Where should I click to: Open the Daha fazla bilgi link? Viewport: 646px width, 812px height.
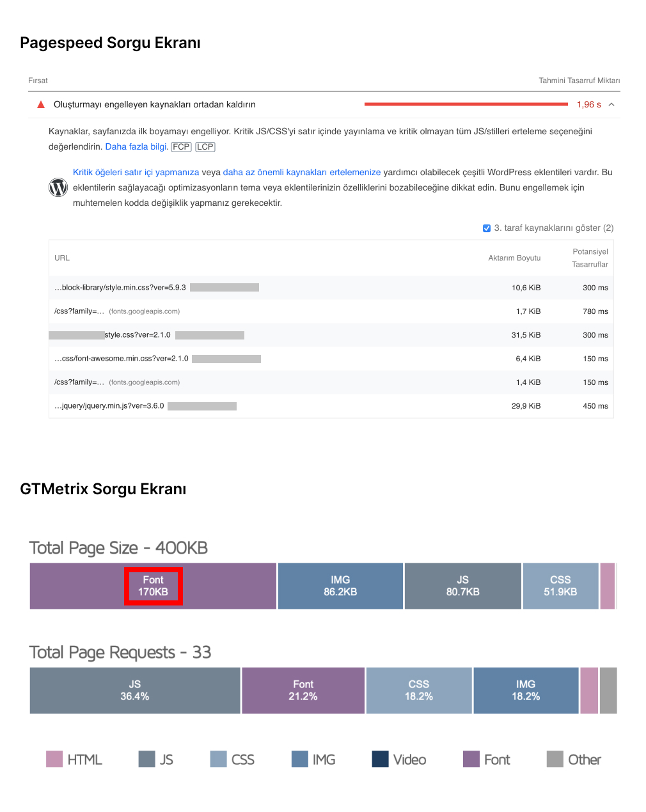coord(136,146)
